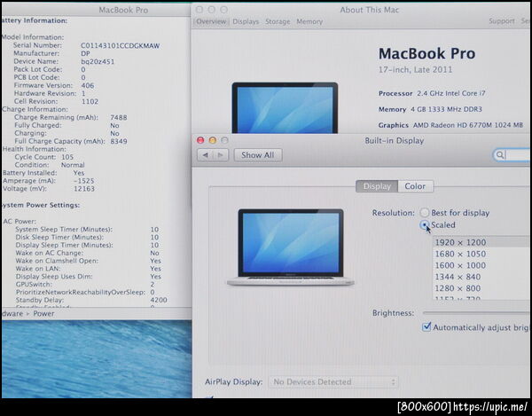Click the Graphics AMD Radeon HD 6770M text
532x416 pixels.
(450, 125)
